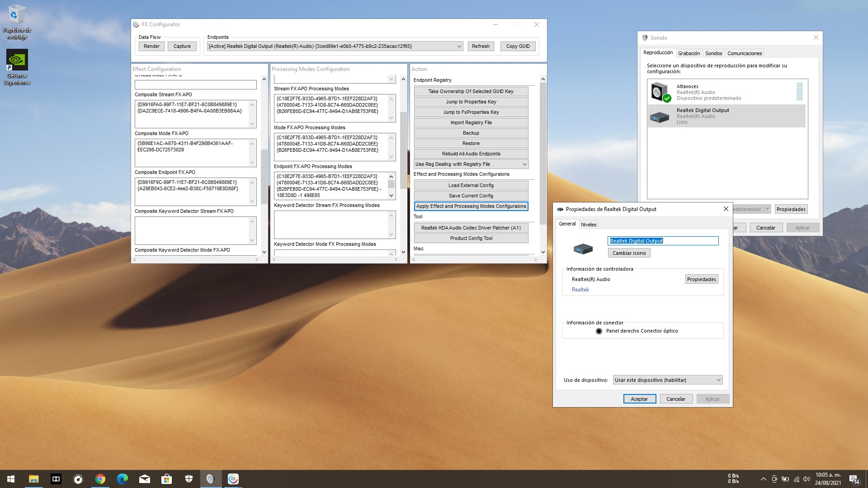Launch Realtek HDA Audio Codec Driver Patcher
The width and height of the screenshot is (868, 488).
(x=471, y=228)
